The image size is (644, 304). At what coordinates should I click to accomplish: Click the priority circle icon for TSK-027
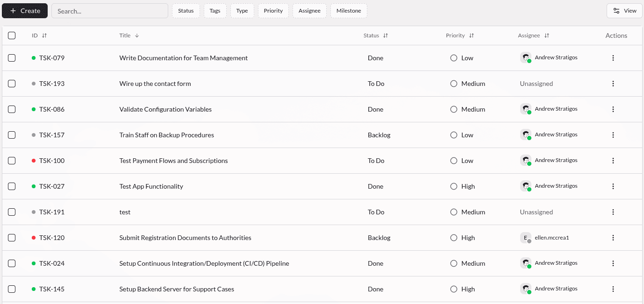pos(453,186)
